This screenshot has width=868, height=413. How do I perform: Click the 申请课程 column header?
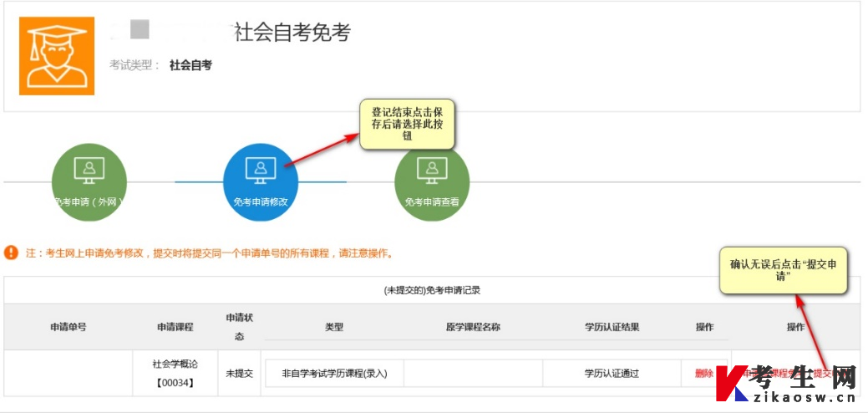pos(175,327)
